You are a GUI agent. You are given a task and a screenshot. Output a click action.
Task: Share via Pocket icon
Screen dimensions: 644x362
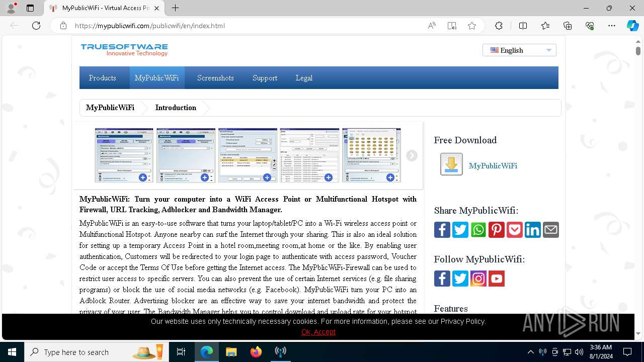tap(515, 230)
